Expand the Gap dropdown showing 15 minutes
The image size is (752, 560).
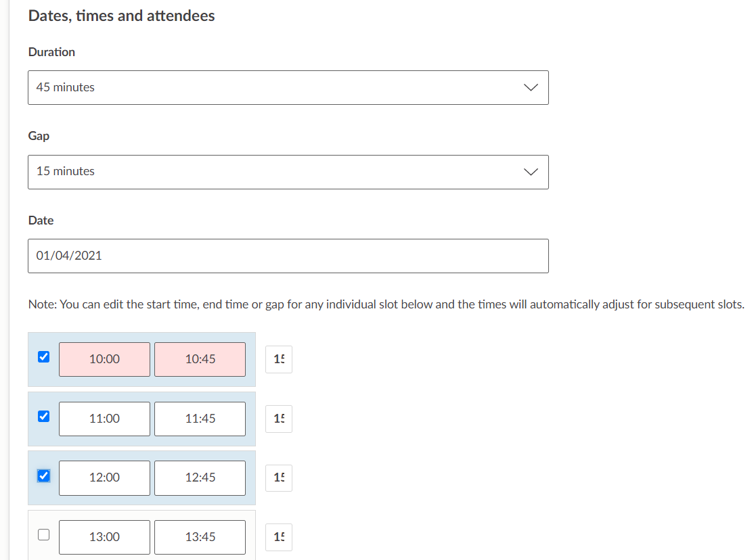click(288, 172)
